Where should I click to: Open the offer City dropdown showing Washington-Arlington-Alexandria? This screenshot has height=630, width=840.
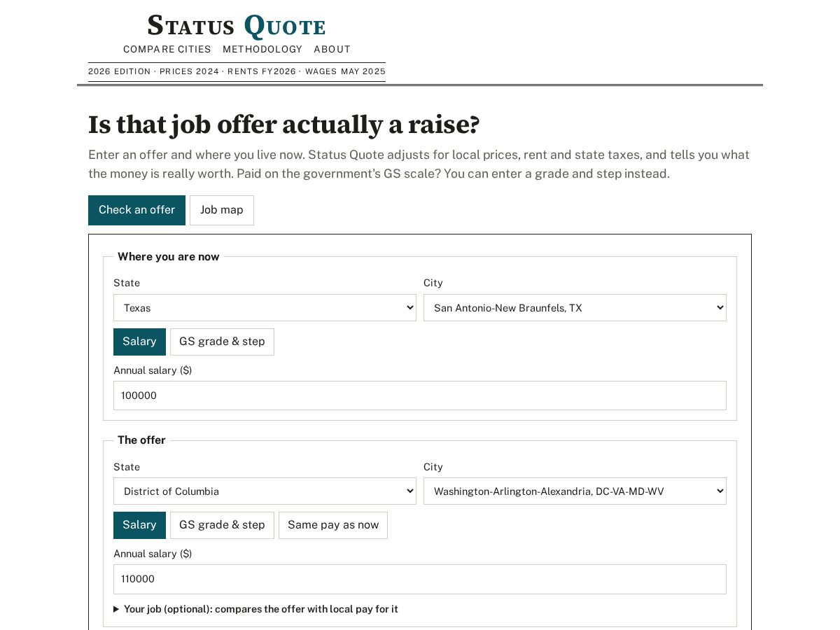pos(575,491)
